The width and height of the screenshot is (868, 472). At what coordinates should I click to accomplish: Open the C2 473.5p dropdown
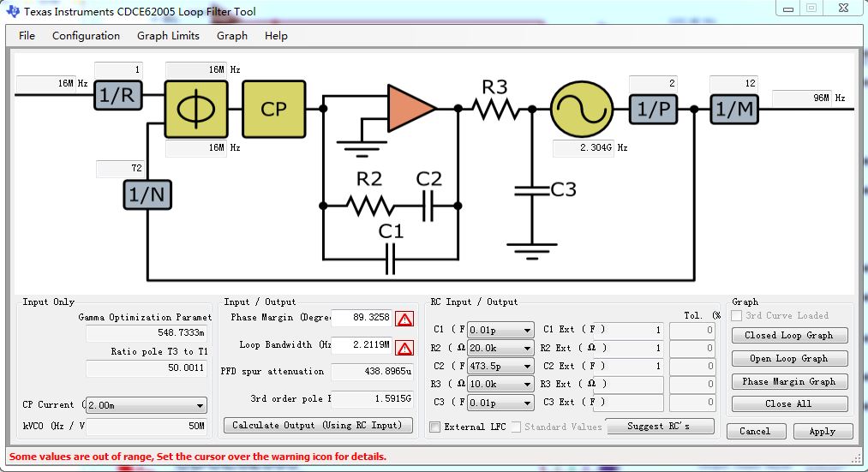click(500, 367)
